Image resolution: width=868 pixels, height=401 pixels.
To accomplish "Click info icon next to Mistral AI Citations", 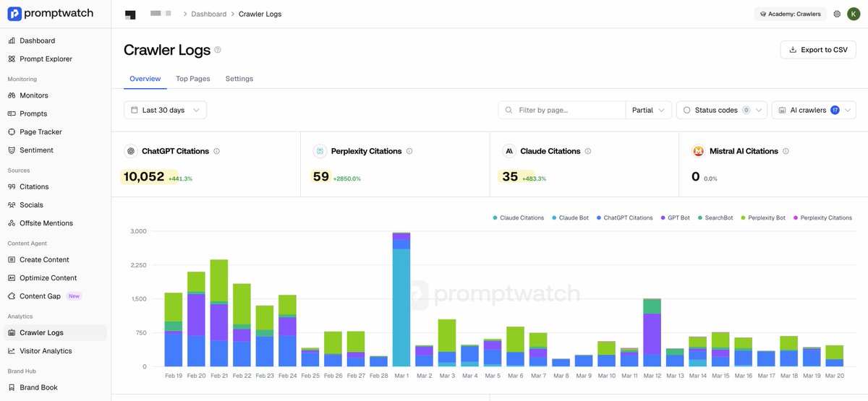I will click(x=786, y=151).
